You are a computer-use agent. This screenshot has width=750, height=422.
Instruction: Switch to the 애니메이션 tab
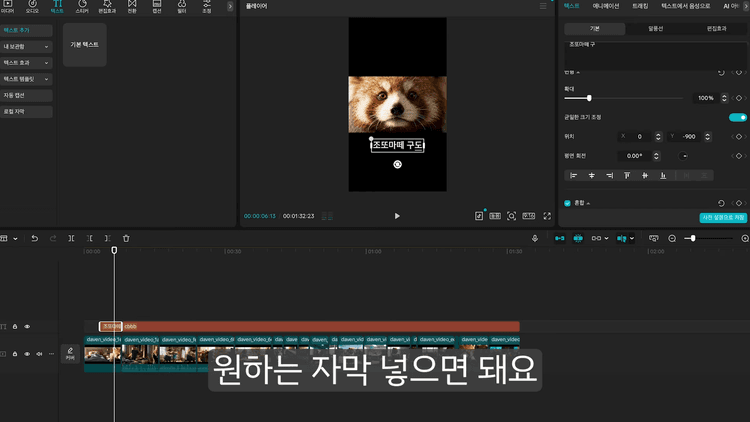607,6
